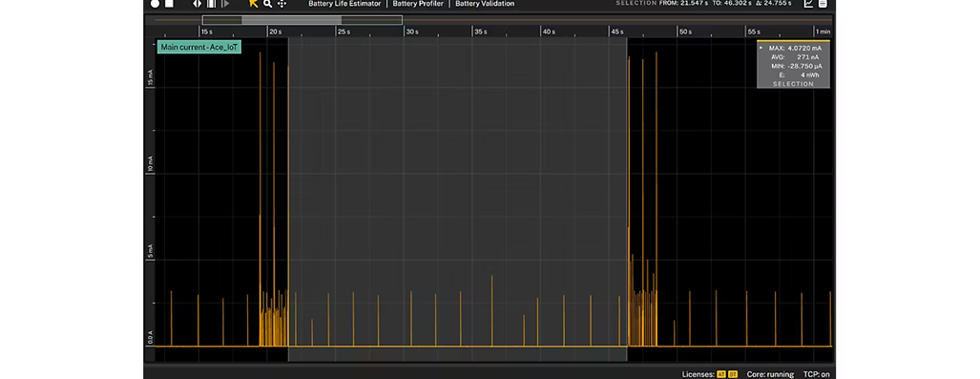Viewport: 980px width, 379px height.
Task: Click the BT license badge
Action: (733, 374)
